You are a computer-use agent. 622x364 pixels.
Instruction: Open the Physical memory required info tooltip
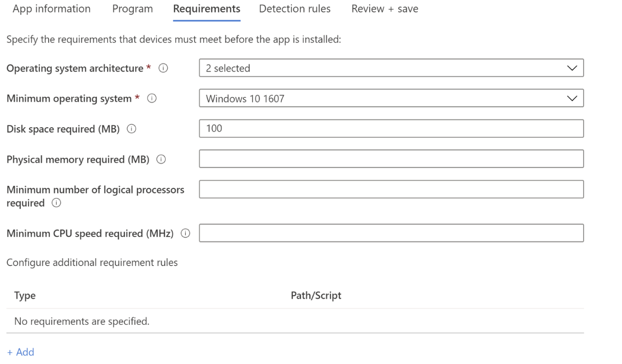point(161,159)
